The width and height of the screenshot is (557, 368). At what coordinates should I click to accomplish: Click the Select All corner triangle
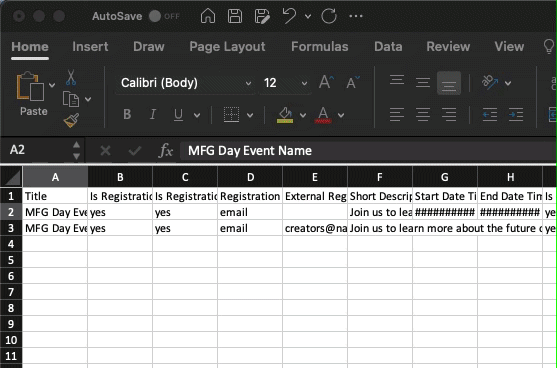(11, 177)
